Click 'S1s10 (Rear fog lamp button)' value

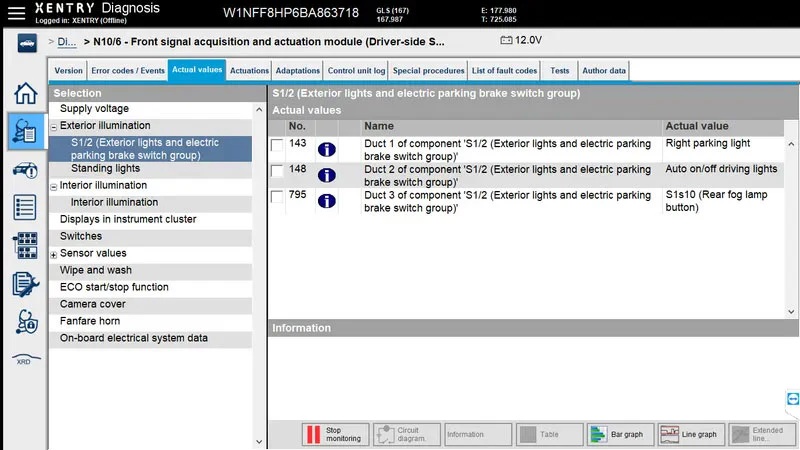pyautogui.click(x=716, y=201)
